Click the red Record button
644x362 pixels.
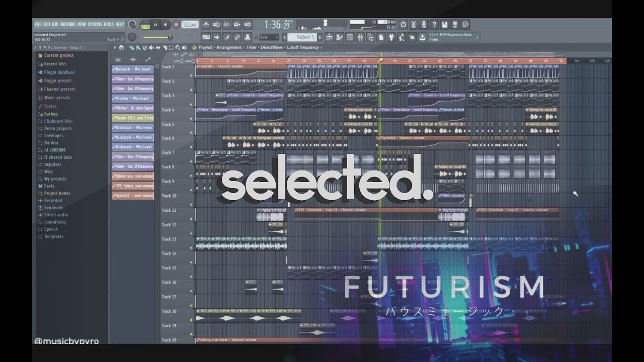176,25
